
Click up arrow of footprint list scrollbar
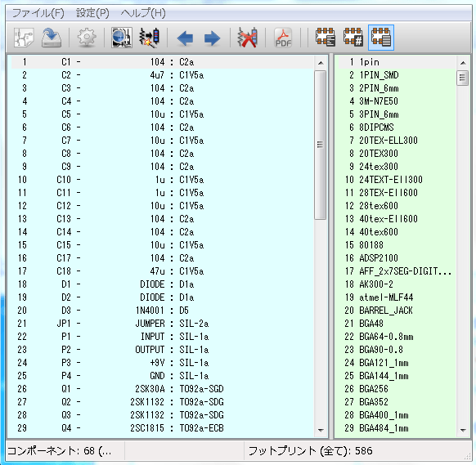point(463,63)
